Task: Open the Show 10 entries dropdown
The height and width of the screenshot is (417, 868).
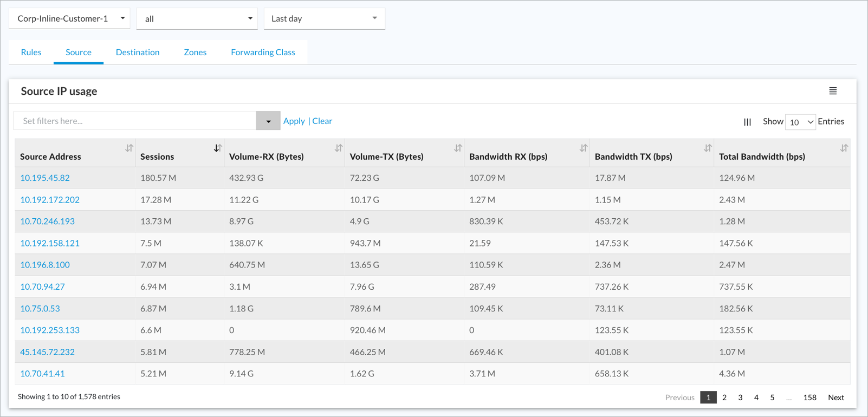Action: (x=800, y=122)
